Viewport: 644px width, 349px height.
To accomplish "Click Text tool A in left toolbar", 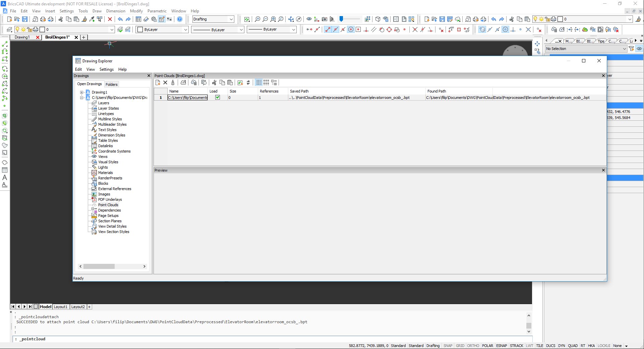I will [5, 177].
